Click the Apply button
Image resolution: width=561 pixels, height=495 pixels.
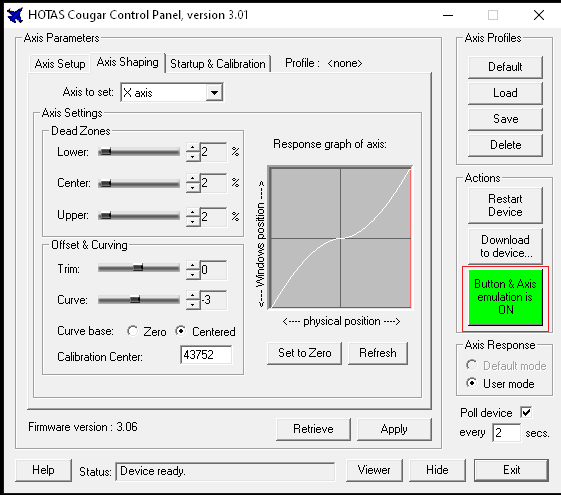(x=394, y=429)
